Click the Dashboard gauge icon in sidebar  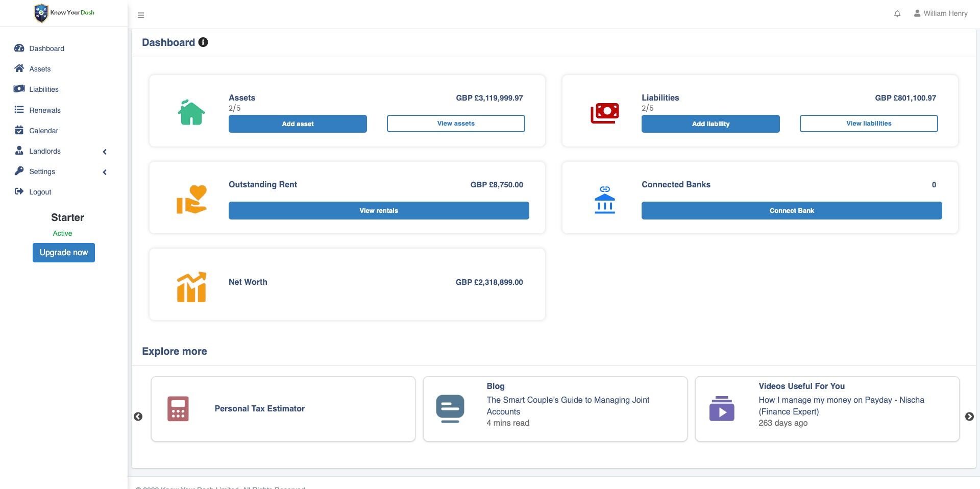[x=19, y=48]
